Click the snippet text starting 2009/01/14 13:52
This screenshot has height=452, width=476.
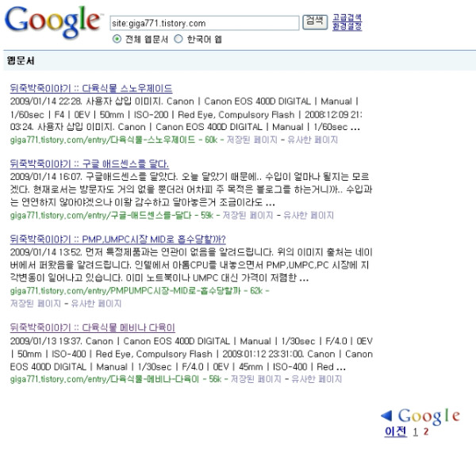click(x=191, y=265)
